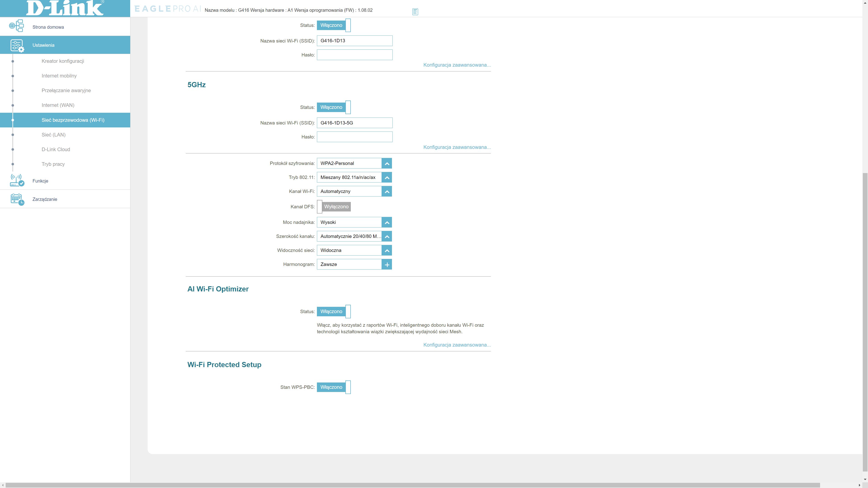
Task: Toggle the 5GHz Status switch
Action: coord(334,108)
